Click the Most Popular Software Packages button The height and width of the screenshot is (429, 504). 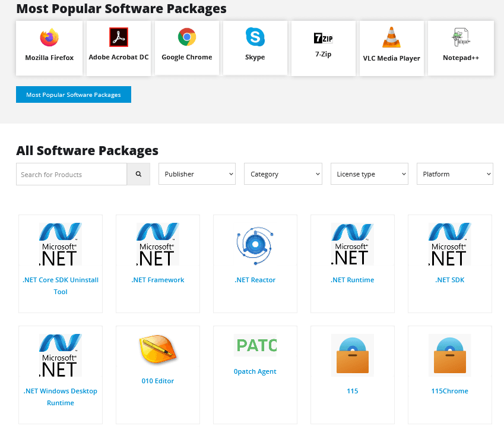tap(74, 94)
